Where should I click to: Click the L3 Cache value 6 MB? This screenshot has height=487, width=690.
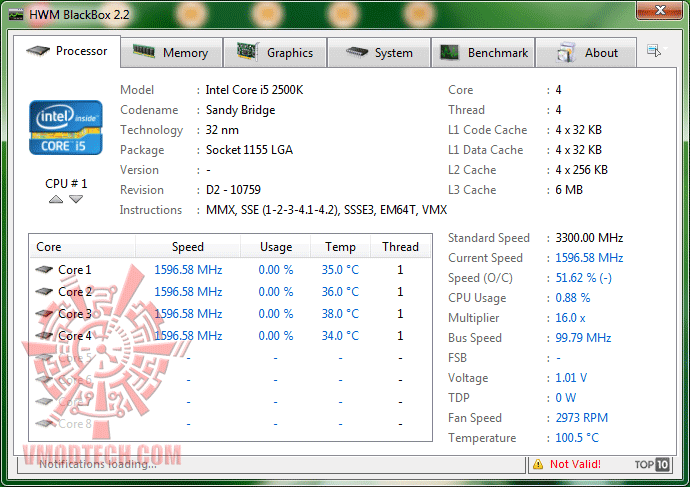pos(569,190)
